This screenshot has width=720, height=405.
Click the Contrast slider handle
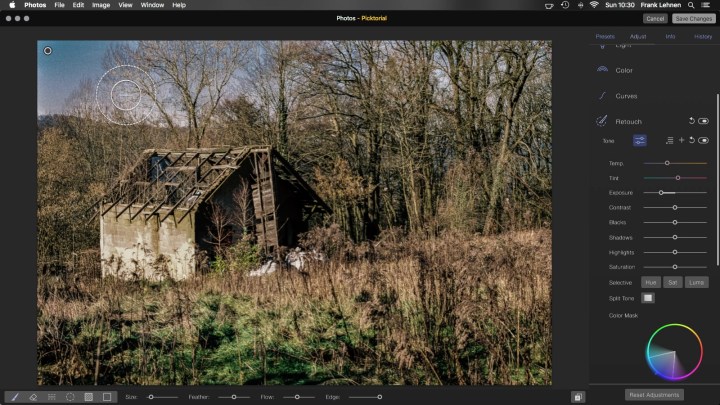tap(675, 208)
